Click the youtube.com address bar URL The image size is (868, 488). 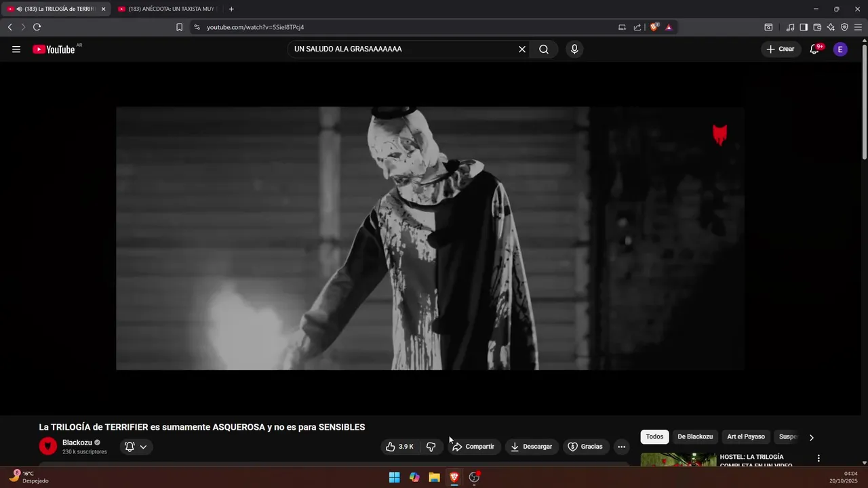(255, 27)
